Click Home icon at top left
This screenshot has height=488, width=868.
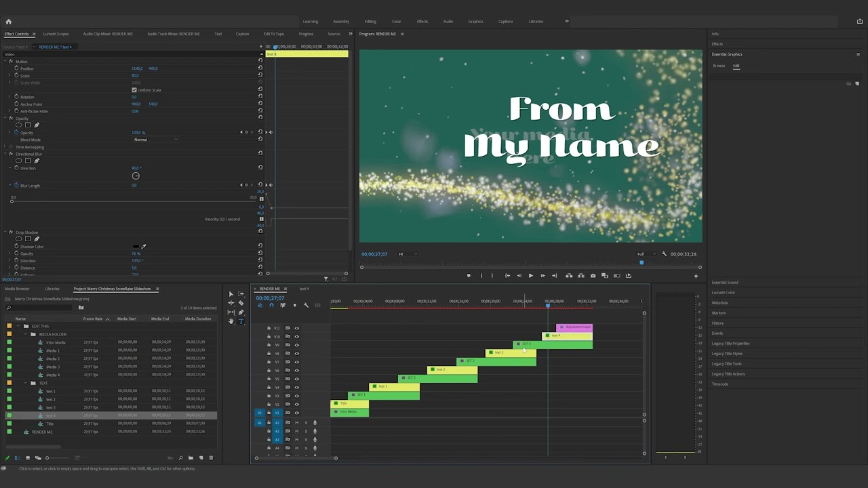tap(8, 21)
